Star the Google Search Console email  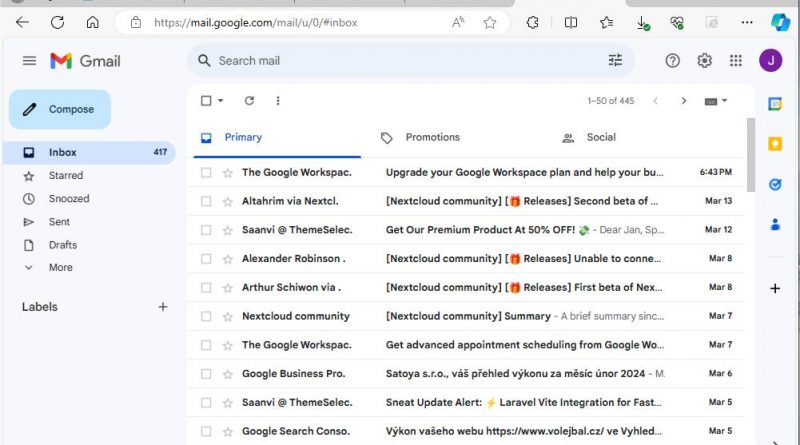click(228, 432)
